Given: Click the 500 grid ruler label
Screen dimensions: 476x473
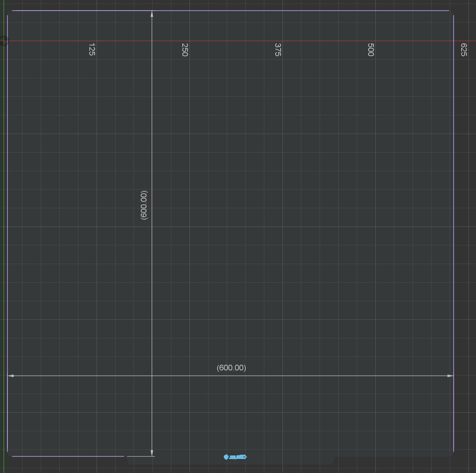Looking at the screenshot, I should click(x=371, y=50).
